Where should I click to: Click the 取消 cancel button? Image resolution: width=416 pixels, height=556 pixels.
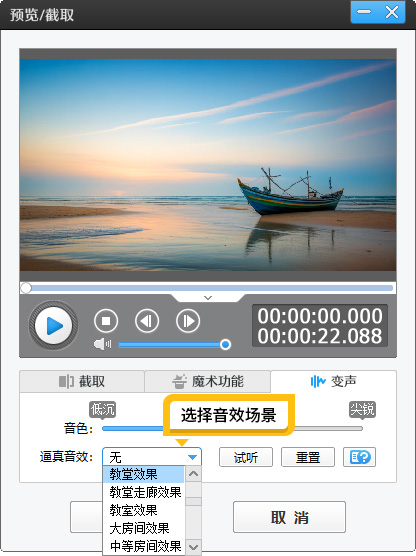(289, 517)
